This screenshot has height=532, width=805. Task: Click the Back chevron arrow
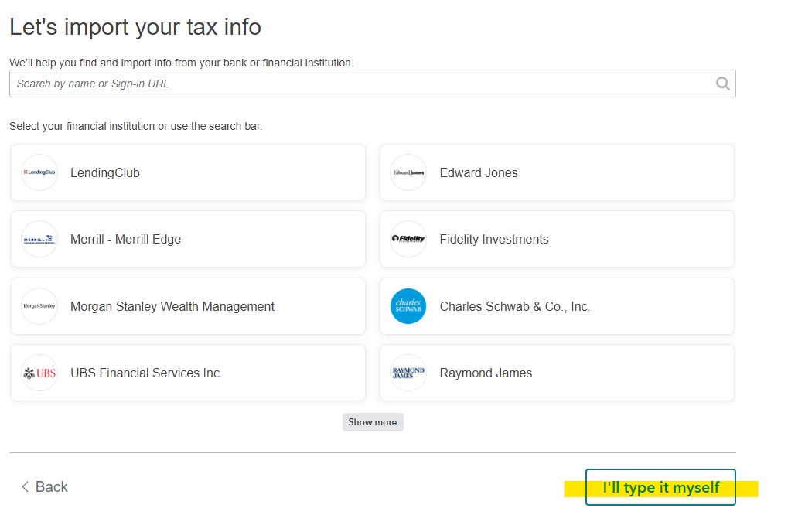[25, 487]
